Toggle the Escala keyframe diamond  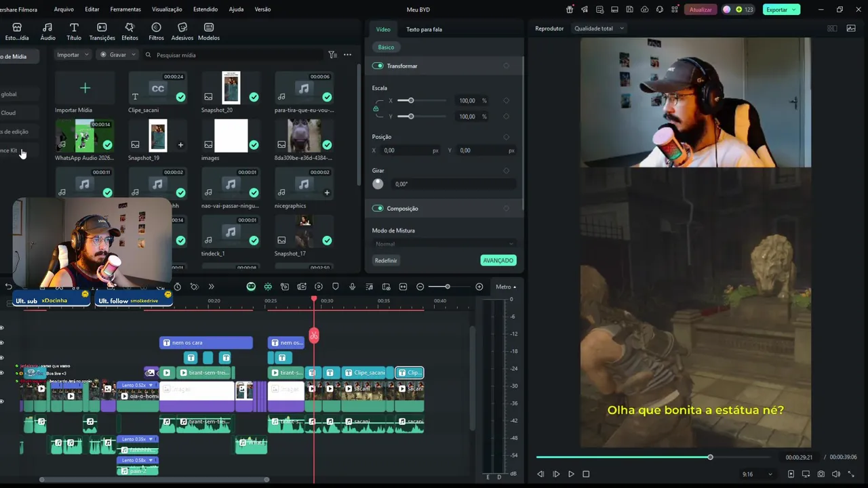[506, 100]
